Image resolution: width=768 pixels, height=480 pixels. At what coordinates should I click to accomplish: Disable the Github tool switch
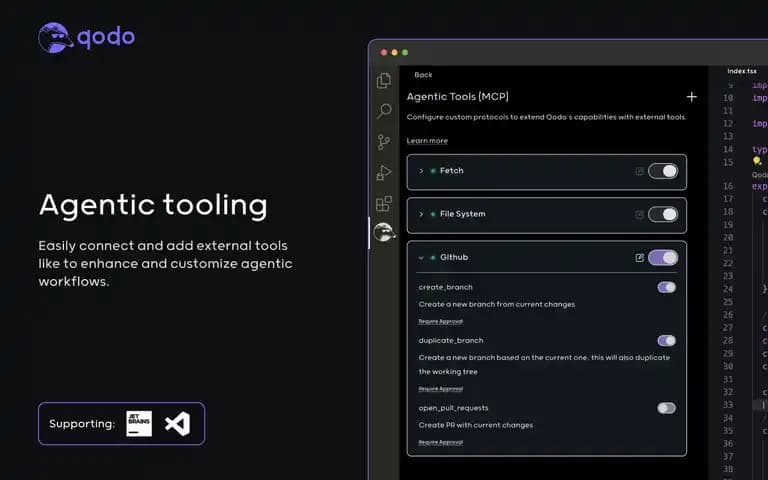pyautogui.click(x=663, y=258)
